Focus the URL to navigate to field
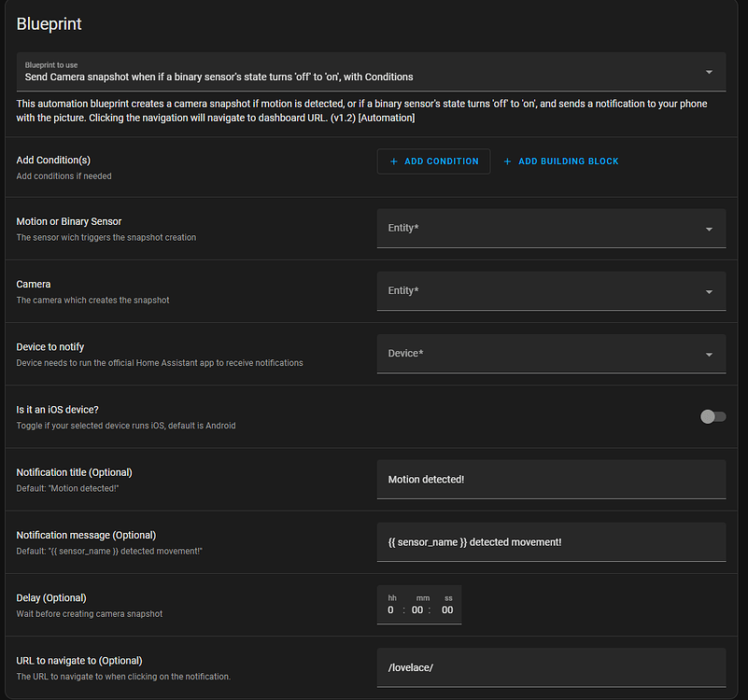This screenshot has width=748, height=700. 551,668
